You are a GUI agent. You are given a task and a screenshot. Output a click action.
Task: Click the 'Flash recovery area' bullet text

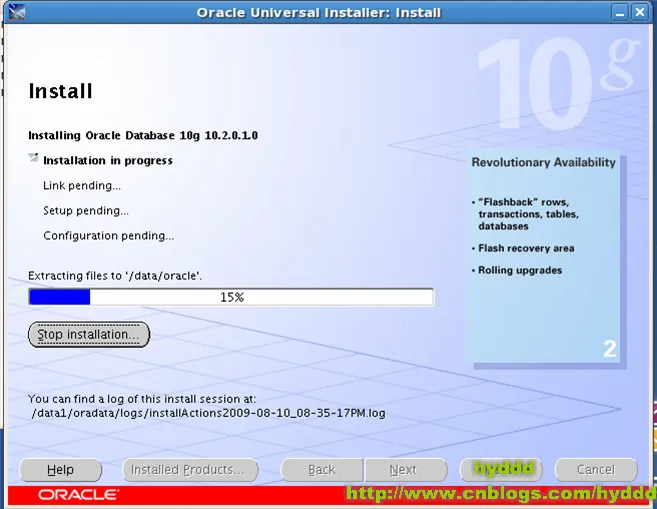coord(526,248)
